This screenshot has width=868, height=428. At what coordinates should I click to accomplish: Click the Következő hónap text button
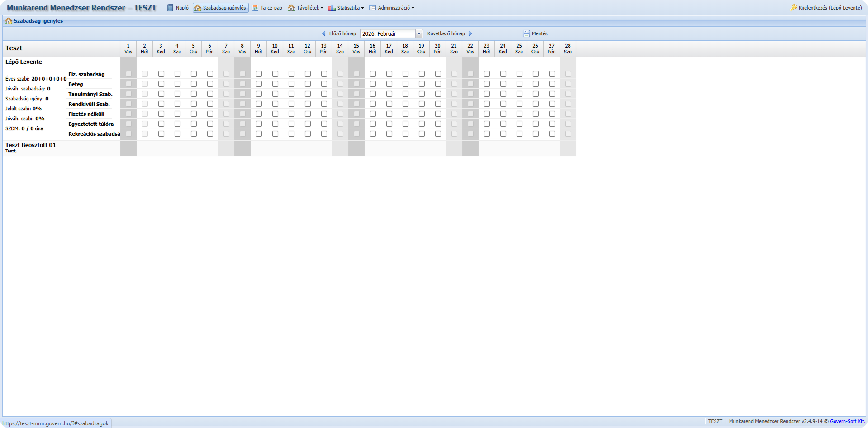click(446, 33)
